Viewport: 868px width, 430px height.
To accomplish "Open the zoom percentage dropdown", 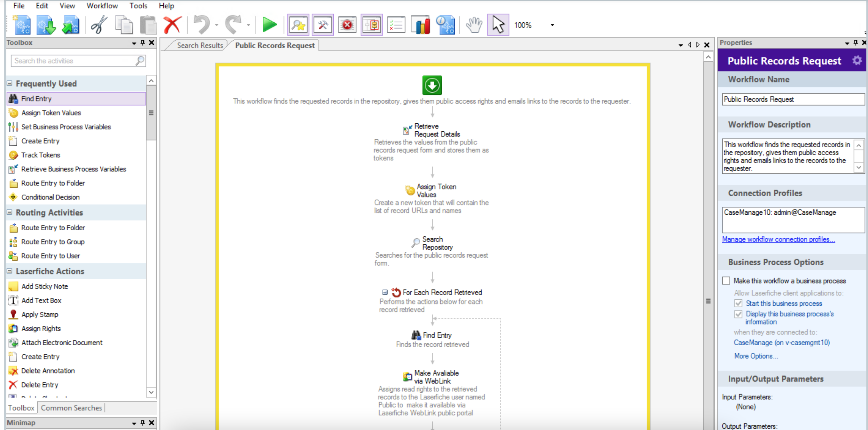I will [x=552, y=25].
